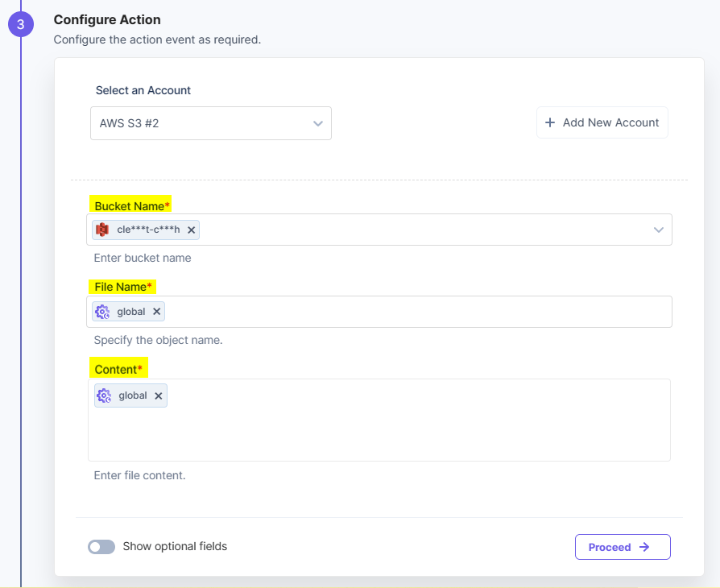720x588 pixels.
Task: Remove the global tag from Content
Action: pos(159,395)
